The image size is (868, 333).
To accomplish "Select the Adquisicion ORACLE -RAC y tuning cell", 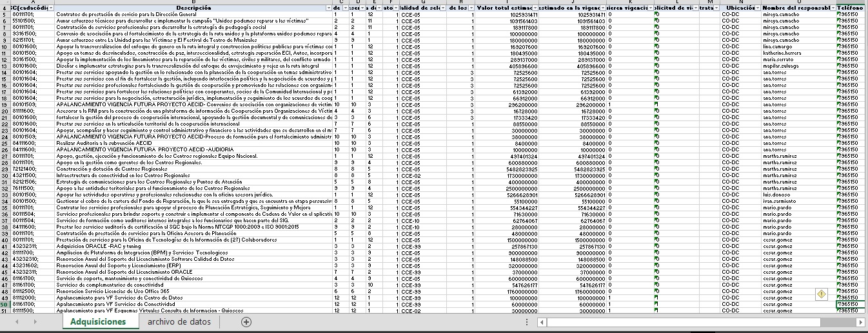I will [x=192, y=245].
